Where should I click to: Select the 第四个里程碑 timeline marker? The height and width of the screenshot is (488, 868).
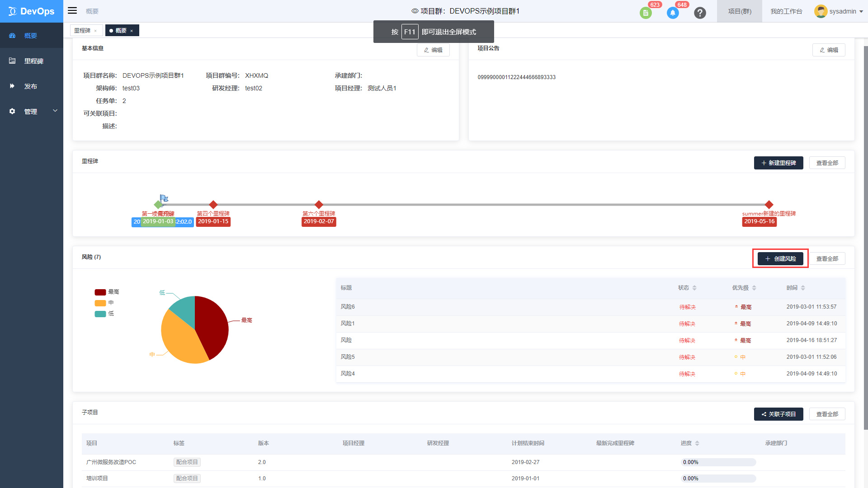coord(213,205)
